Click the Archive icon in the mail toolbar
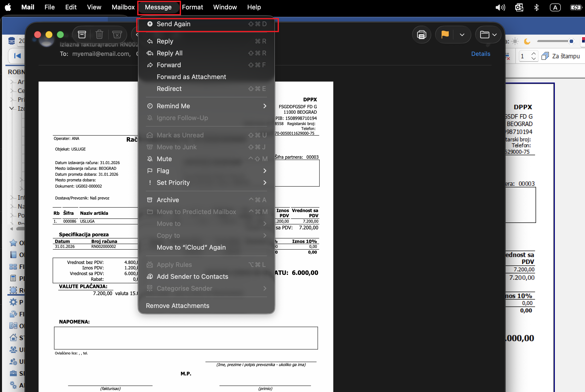Screen dimensions: 585x392 coord(82,35)
